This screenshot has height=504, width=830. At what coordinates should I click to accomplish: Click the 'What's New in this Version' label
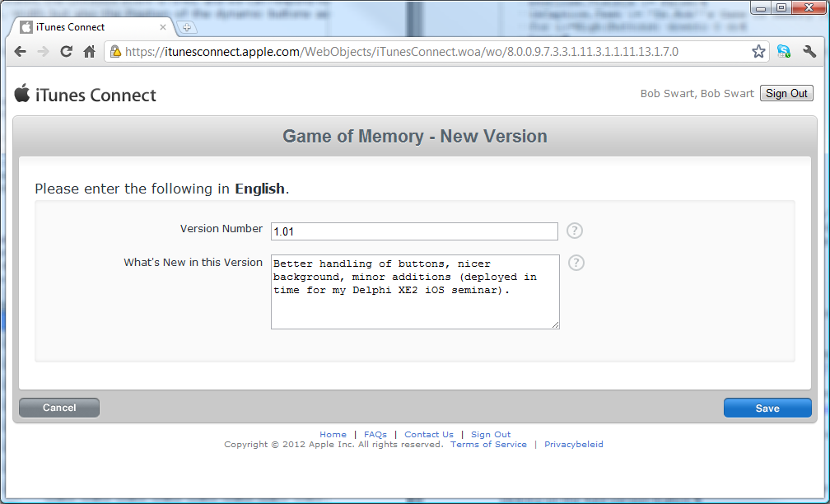194,262
